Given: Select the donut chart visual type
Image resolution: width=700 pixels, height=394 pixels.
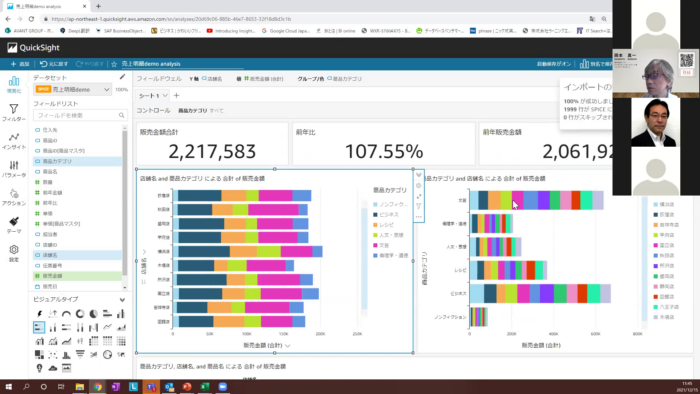Looking at the screenshot, I should pos(80,314).
